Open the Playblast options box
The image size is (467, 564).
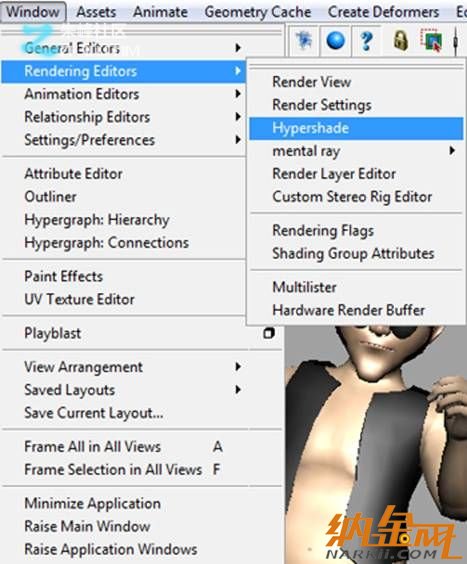pos(269,333)
